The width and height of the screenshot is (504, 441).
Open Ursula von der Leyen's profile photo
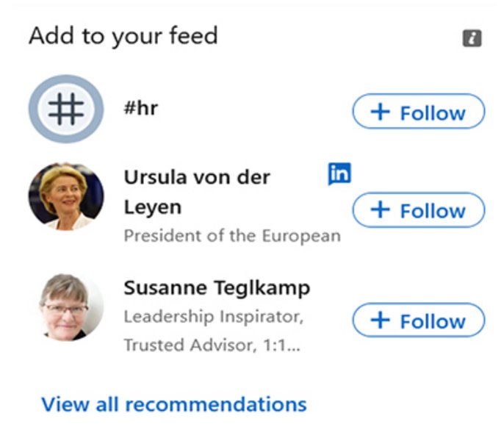[66, 196]
